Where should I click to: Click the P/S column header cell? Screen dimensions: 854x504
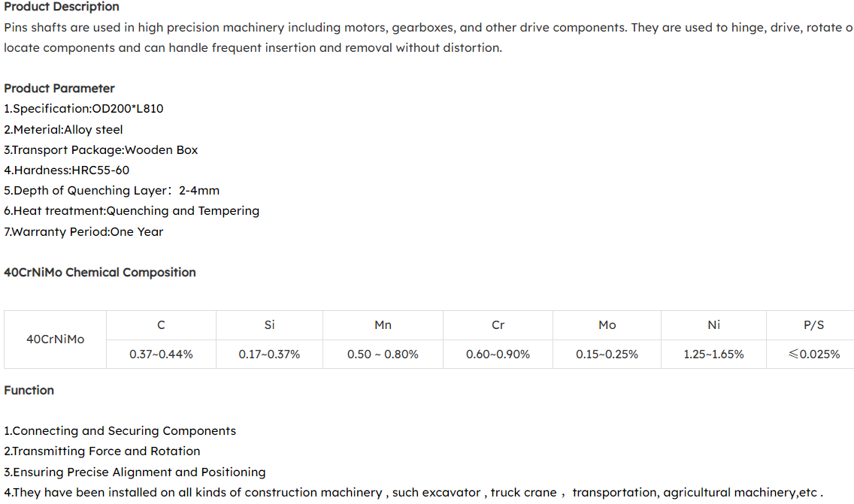pyautogui.click(x=813, y=325)
